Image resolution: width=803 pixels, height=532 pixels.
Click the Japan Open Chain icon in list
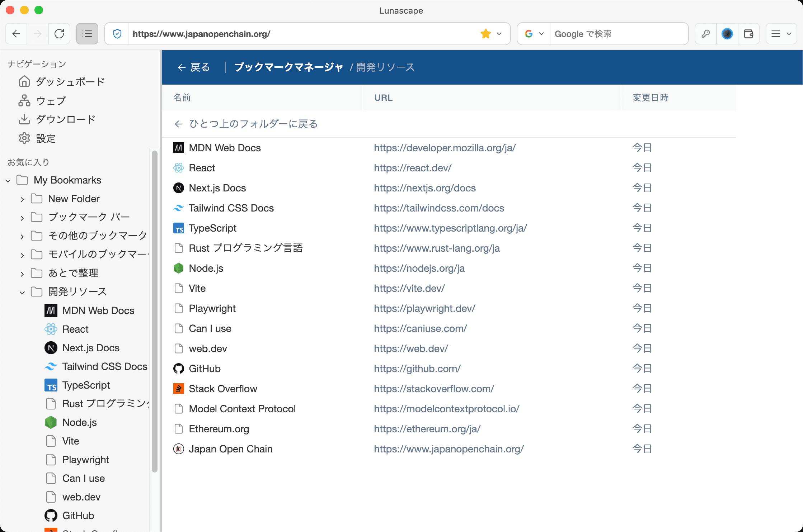[x=179, y=449]
